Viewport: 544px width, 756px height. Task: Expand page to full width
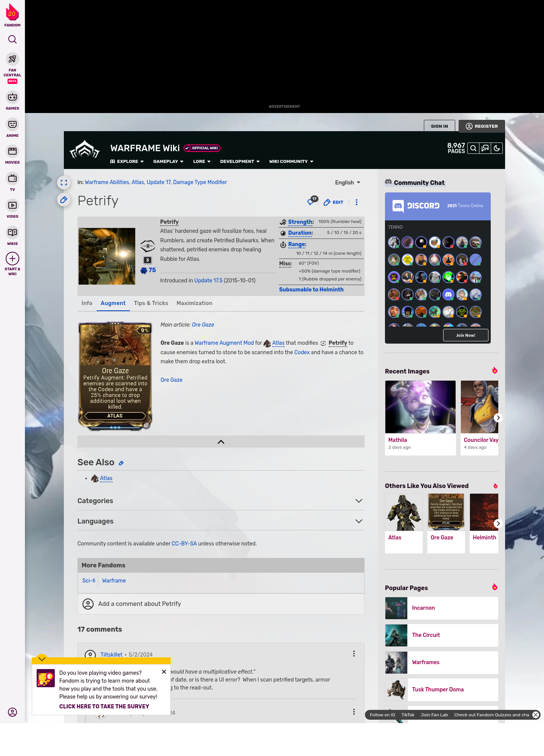(x=64, y=183)
